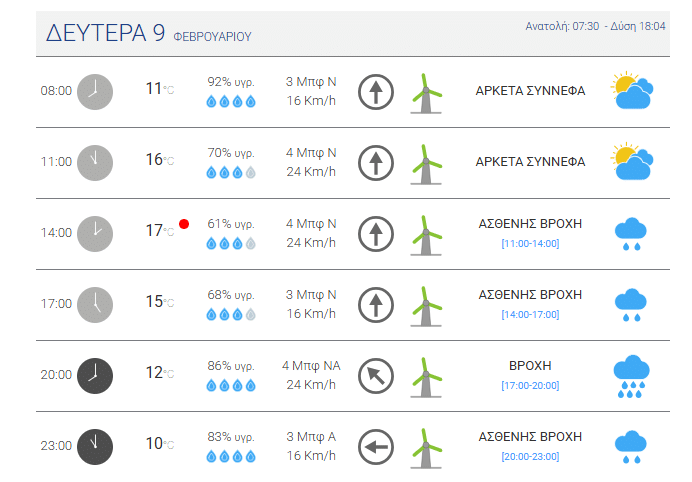Image resolution: width=692 pixels, height=482 pixels.
Task: Click the light rain cloud icon at 14:00
Action: tap(630, 233)
